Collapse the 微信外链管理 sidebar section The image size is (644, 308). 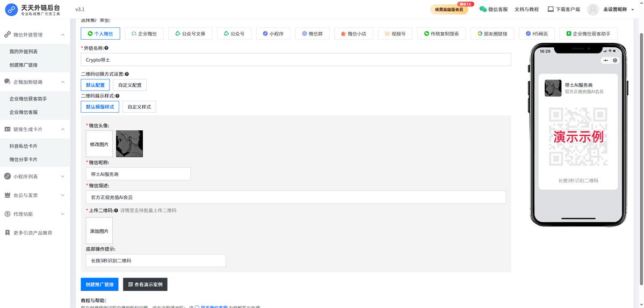pos(63,35)
